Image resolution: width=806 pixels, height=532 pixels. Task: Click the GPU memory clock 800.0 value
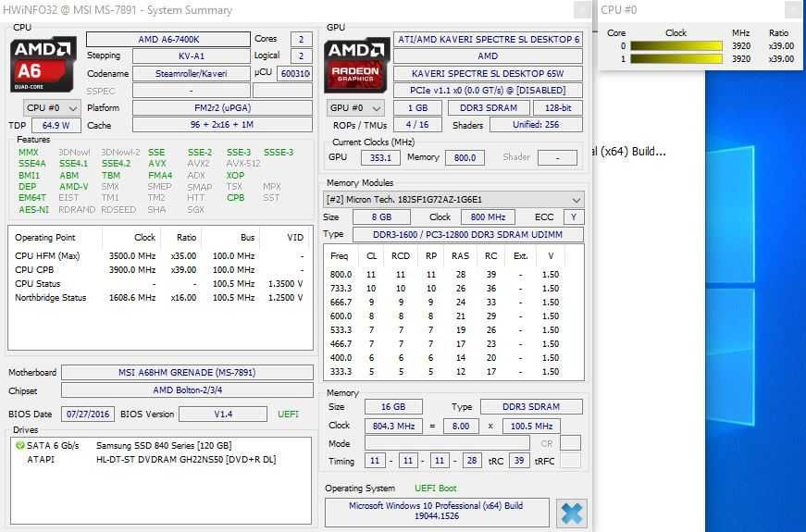(465, 158)
